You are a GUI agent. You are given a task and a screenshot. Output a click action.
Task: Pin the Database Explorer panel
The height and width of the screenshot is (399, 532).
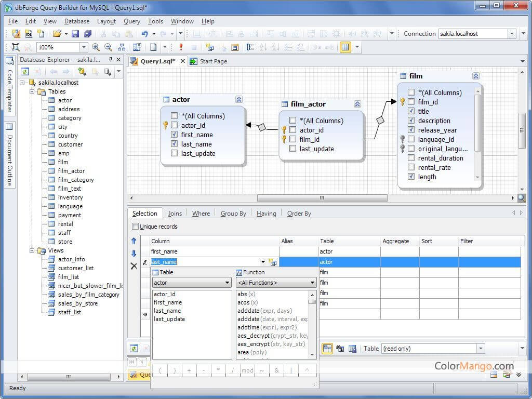[111, 59]
